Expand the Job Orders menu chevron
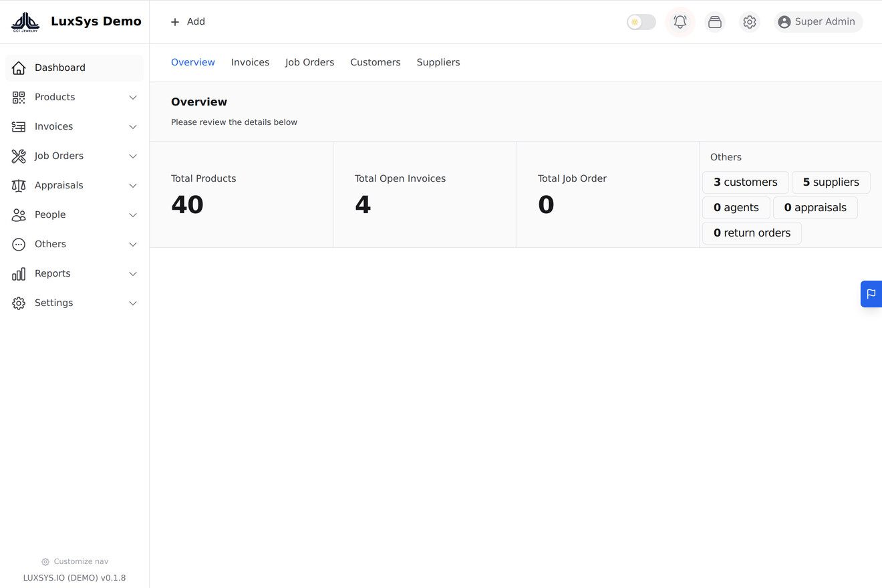This screenshot has height=588, width=882. click(133, 156)
